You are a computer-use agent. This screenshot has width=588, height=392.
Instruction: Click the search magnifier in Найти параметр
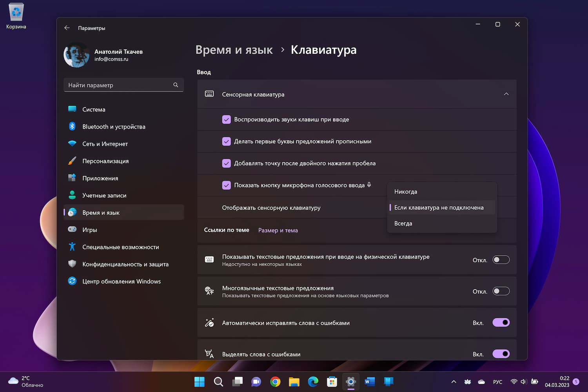point(176,85)
